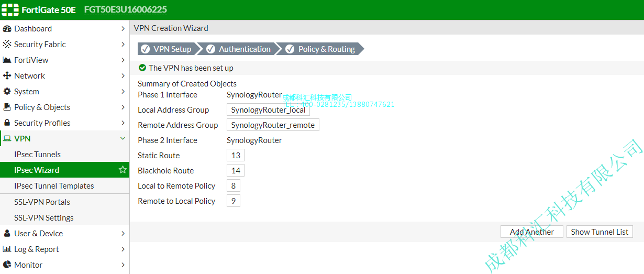
Task: Open the User & Device menu
Action: click(x=64, y=234)
